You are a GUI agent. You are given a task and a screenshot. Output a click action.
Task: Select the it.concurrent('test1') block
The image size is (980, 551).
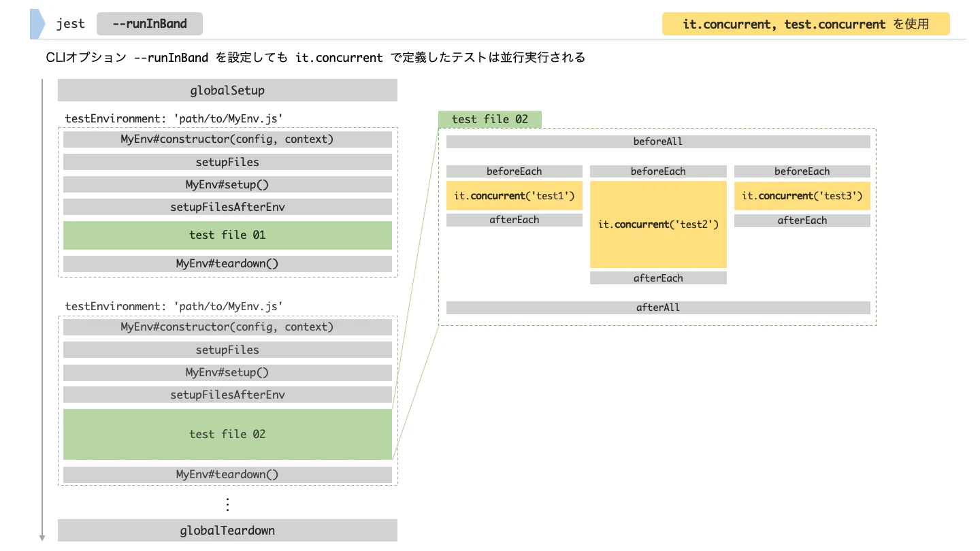pyautogui.click(x=514, y=196)
